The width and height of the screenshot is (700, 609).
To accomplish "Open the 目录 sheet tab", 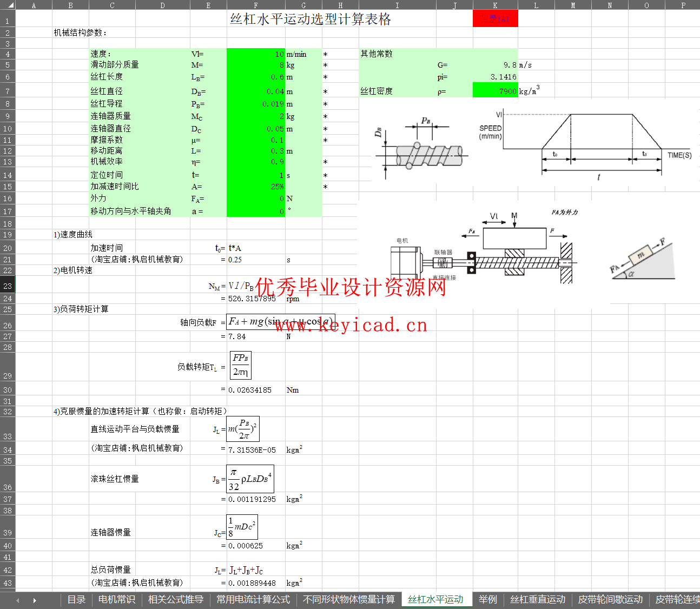I will coord(76,599).
